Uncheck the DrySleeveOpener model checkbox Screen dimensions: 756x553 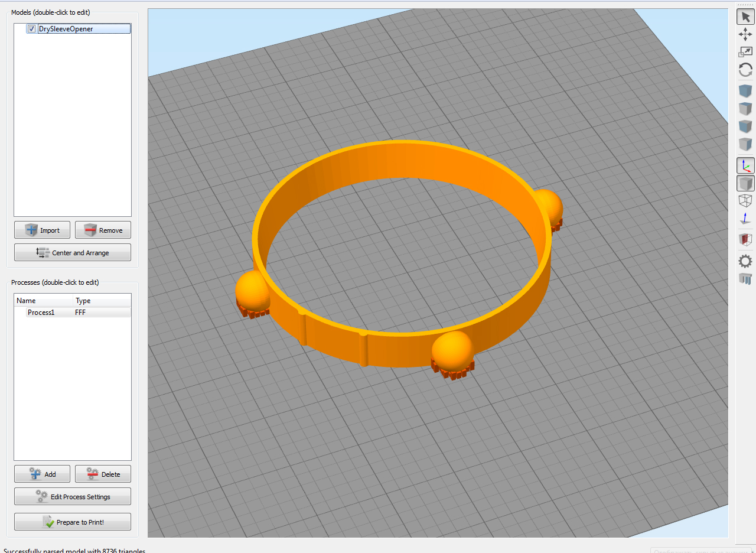click(x=31, y=29)
